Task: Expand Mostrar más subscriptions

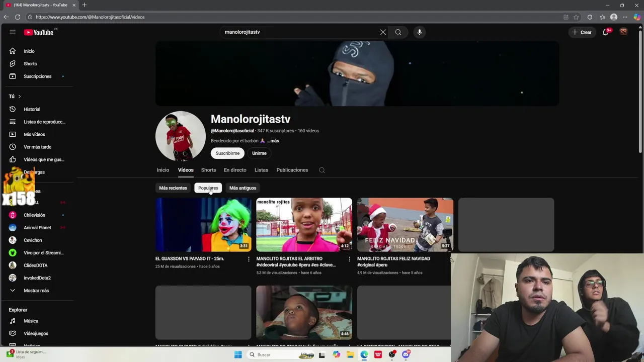Action: 36,291
